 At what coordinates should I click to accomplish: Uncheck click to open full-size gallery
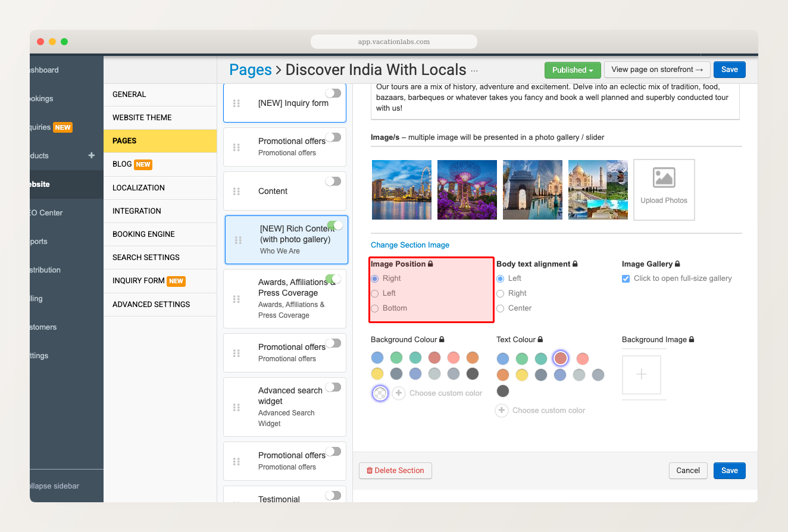tap(625, 278)
